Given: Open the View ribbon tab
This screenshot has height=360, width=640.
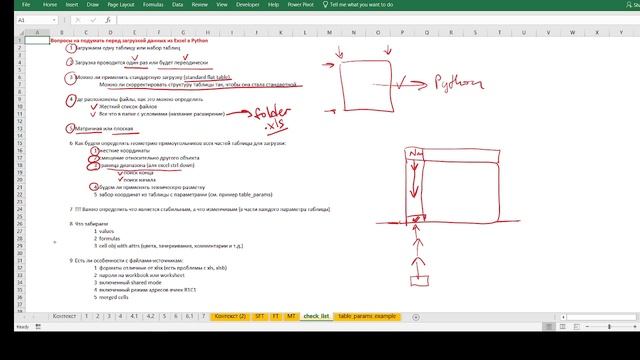Looking at the screenshot, I should coord(222,4).
